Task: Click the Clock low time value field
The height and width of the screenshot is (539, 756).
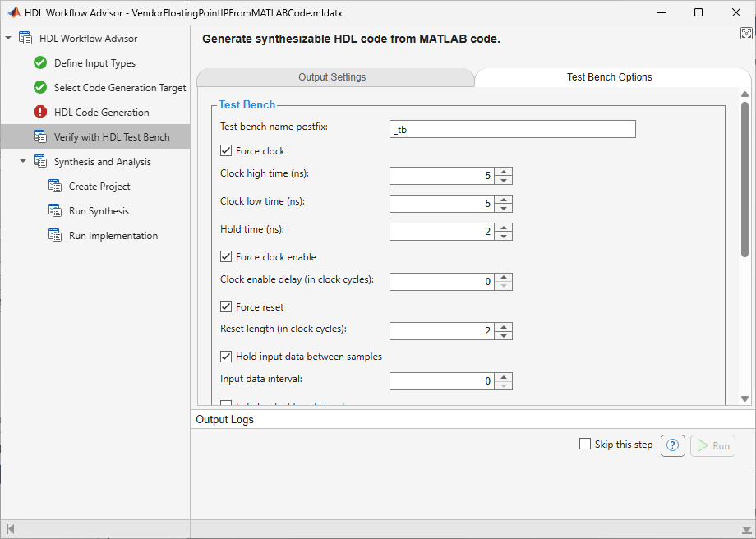Action: 441,204
